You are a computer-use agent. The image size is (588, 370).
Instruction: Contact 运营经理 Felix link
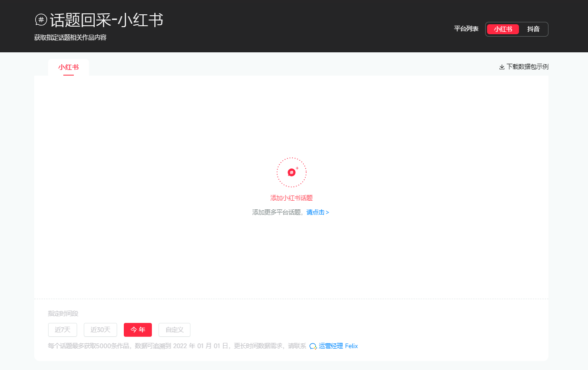click(338, 346)
